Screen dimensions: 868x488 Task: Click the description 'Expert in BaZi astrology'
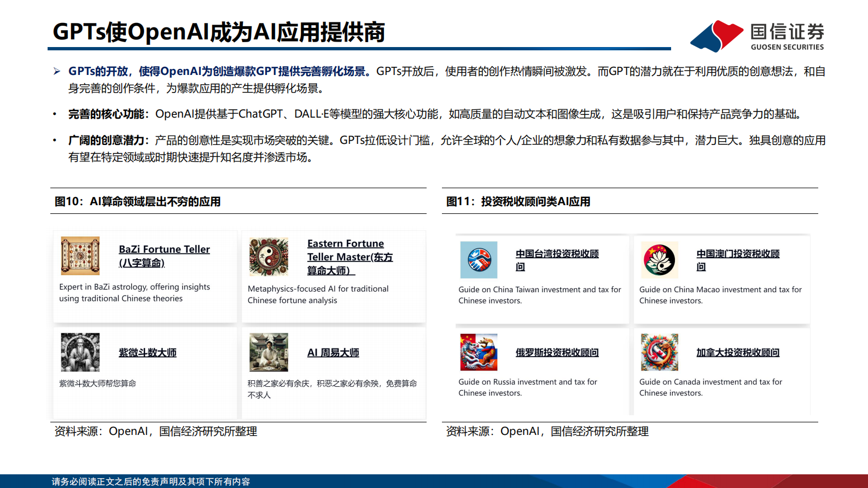pos(135,293)
